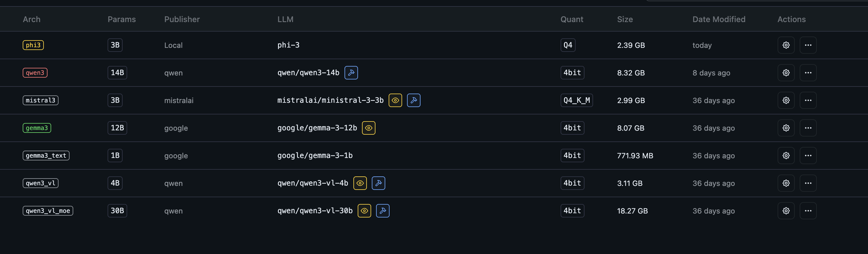This screenshot has height=254, width=868.
Task: Expand ellipsis menu for gemma-3-12b row
Action: (x=808, y=128)
